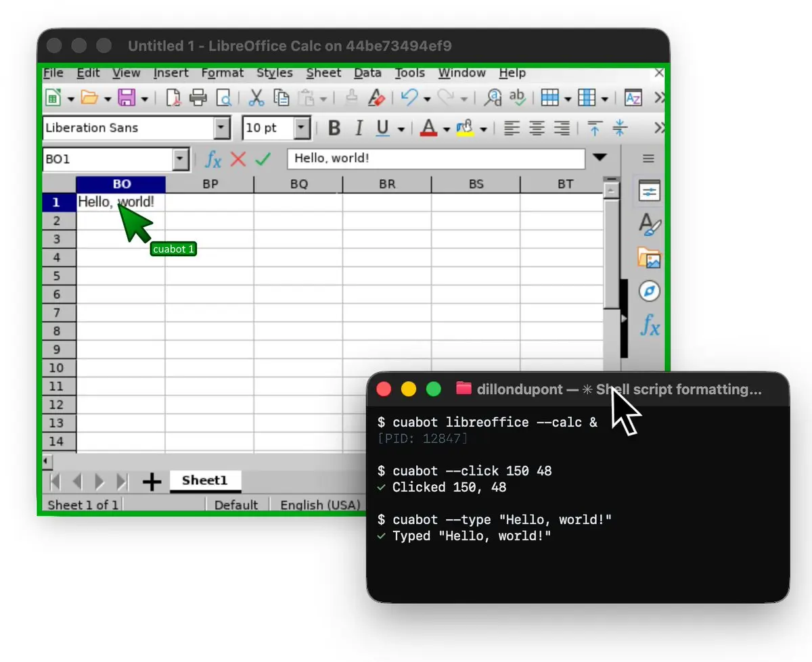Click the Row table icon

click(550, 98)
